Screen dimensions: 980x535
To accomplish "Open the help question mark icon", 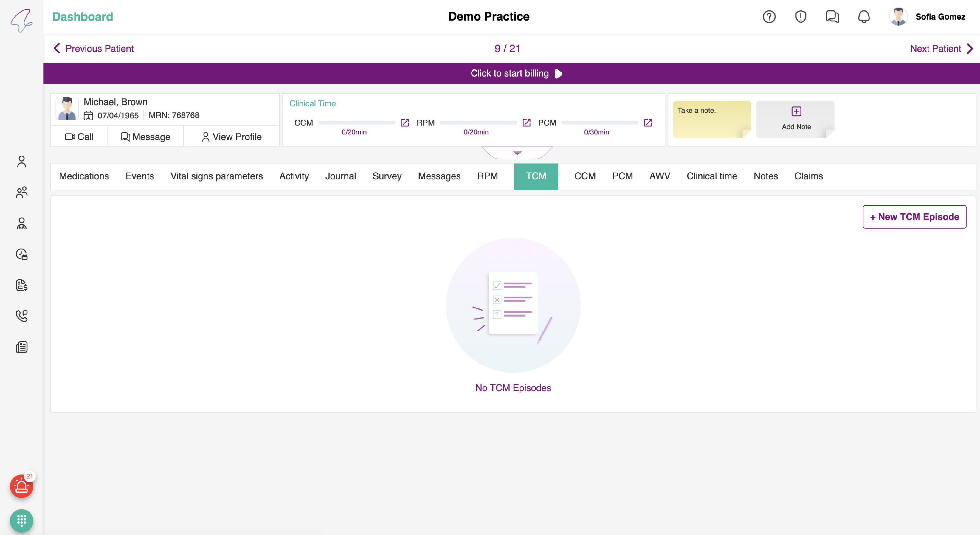I will 769,17.
